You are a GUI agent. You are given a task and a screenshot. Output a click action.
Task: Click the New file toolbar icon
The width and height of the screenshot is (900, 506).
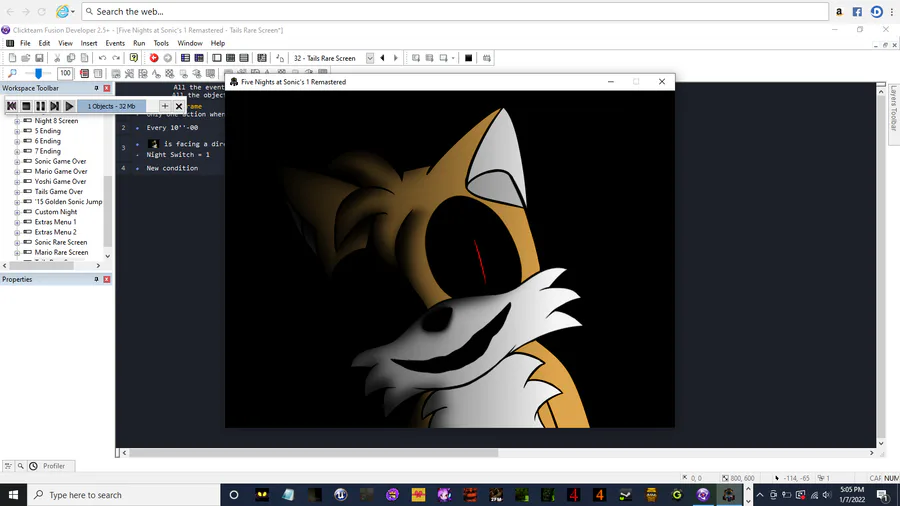pos(12,58)
